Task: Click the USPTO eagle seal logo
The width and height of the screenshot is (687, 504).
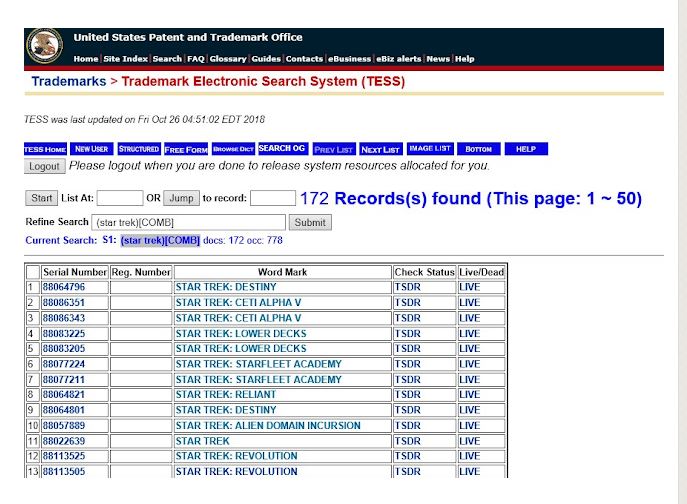Action: pyautogui.click(x=44, y=46)
